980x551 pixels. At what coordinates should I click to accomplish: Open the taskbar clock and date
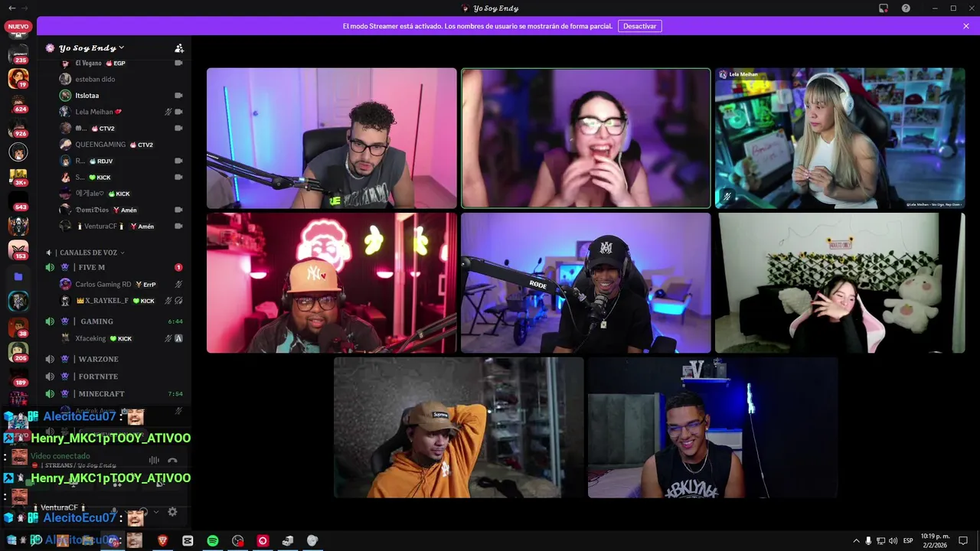click(935, 541)
